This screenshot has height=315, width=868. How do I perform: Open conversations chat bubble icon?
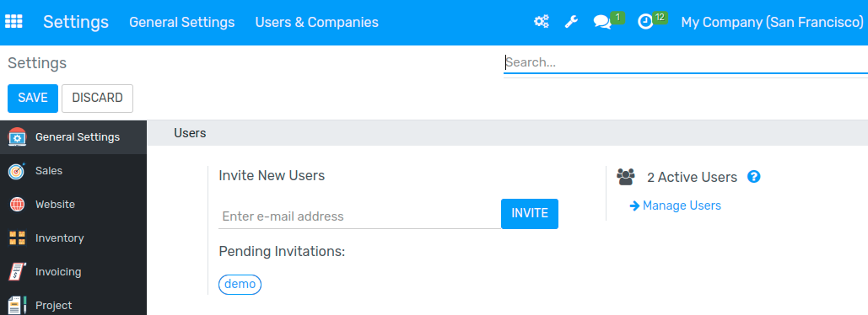601,23
